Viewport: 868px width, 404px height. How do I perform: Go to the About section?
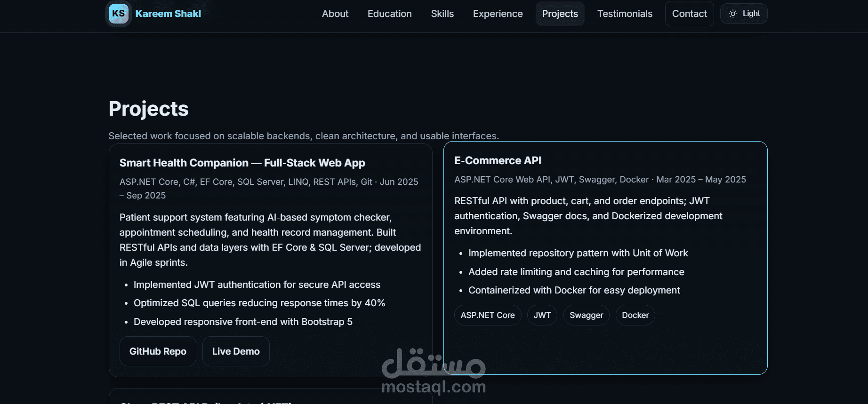coord(335,14)
